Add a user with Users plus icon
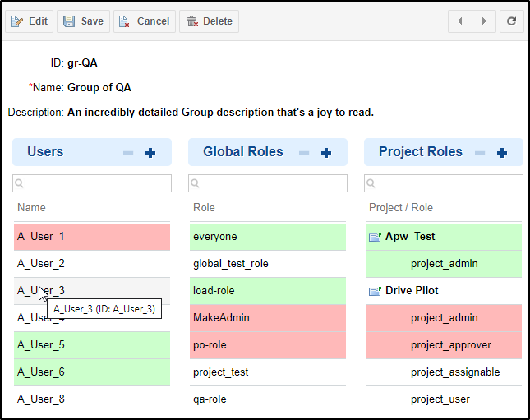The height and width of the screenshot is (420, 530). (x=150, y=153)
